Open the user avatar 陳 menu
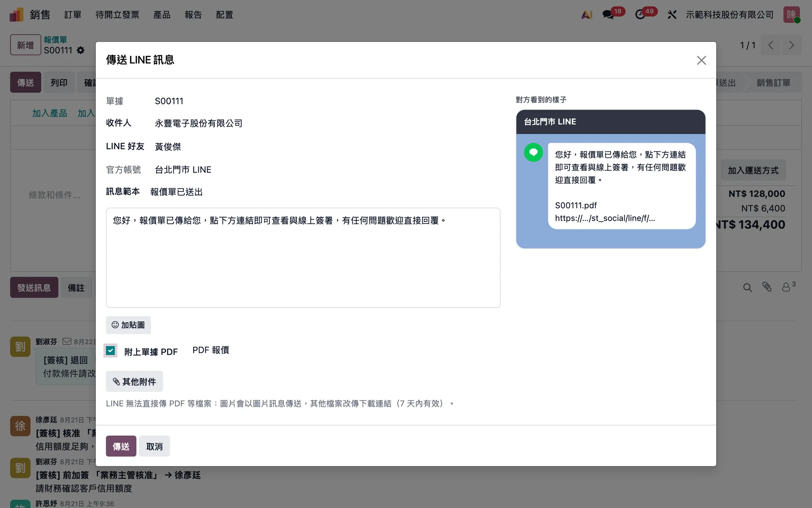The height and width of the screenshot is (508, 812). (x=791, y=15)
